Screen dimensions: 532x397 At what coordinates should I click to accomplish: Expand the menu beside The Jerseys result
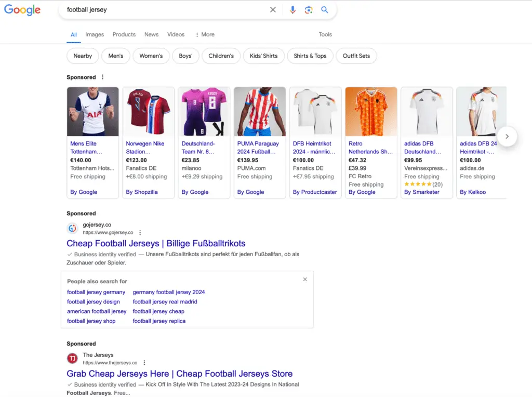click(144, 363)
